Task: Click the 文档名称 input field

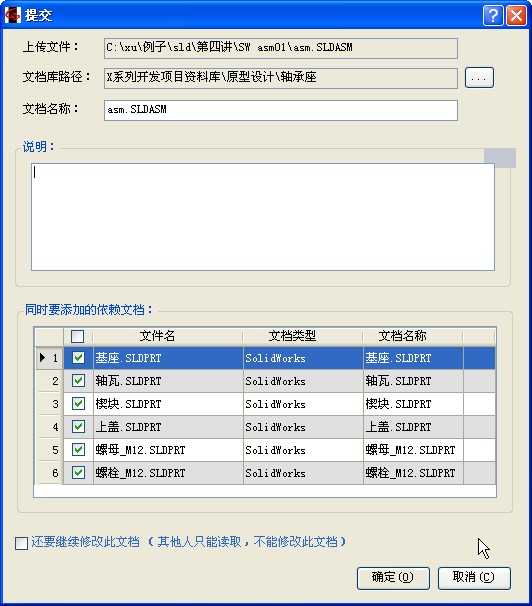Action: click(x=281, y=110)
